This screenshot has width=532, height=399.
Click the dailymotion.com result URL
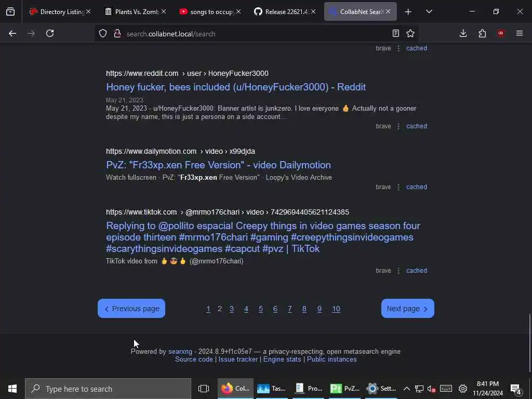tap(180, 151)
